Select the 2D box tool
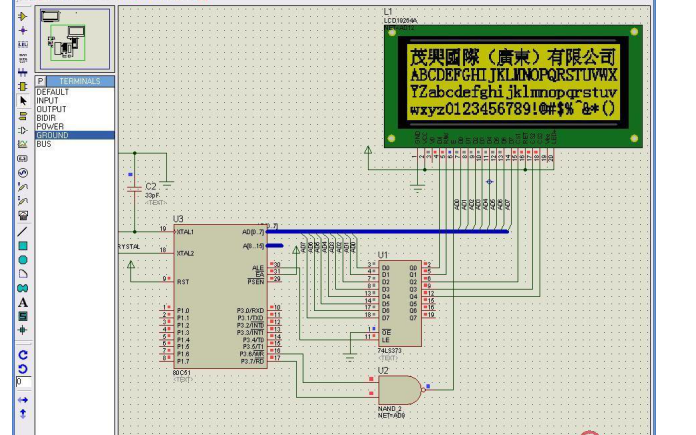 [x=23, y=245]
